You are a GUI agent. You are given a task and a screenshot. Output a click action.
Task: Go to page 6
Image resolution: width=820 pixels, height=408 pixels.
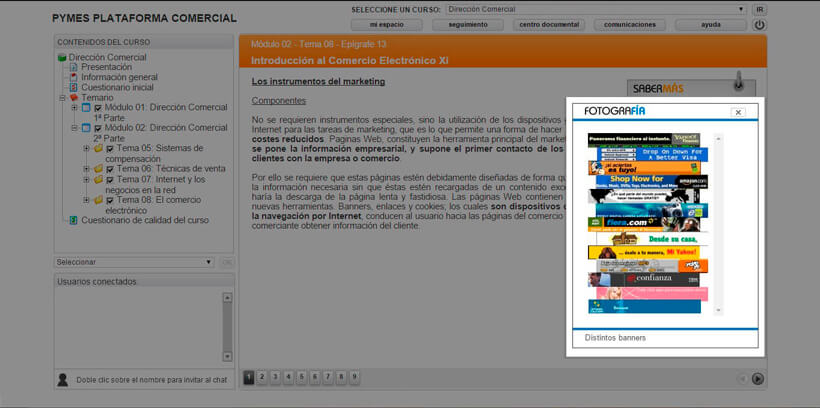pyautogui.click(x=315, y=378)
